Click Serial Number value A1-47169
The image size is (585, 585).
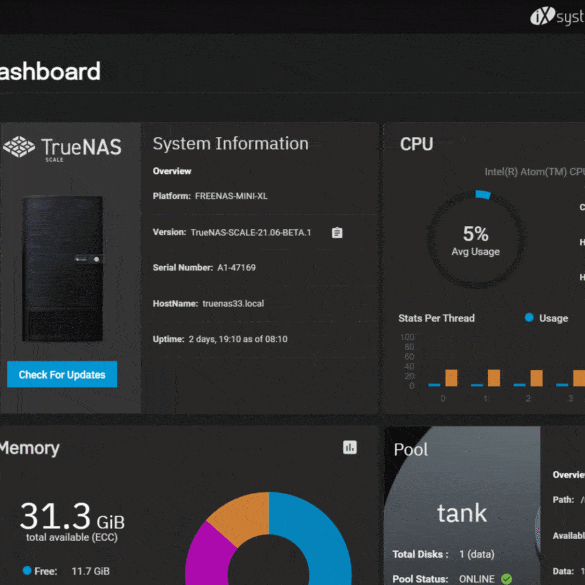pyautogui.click(x=237, y=268)
